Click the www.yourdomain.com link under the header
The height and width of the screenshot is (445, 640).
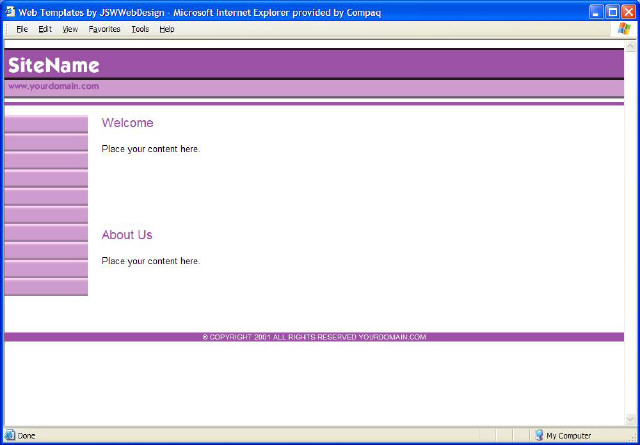click(x=54, y=86)
